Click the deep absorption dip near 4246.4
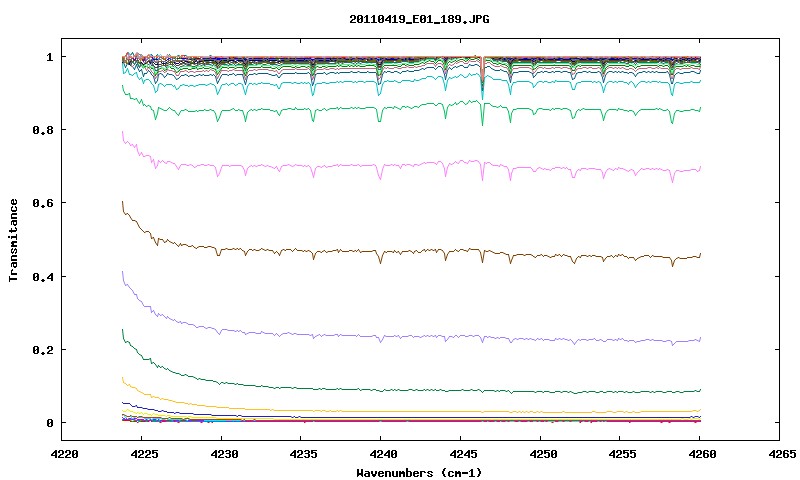The height and width of the screenshot is (480, 800). (482, 77)
